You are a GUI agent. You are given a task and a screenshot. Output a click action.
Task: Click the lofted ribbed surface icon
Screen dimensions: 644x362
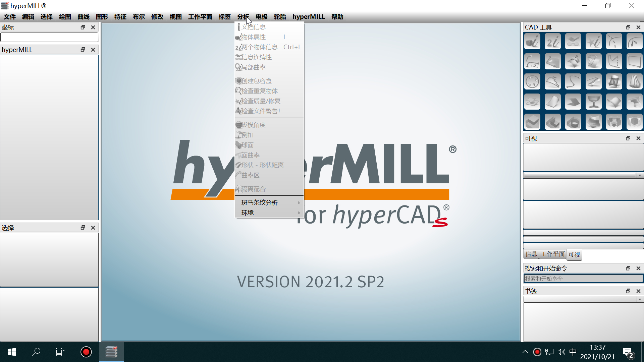point(635,82)
